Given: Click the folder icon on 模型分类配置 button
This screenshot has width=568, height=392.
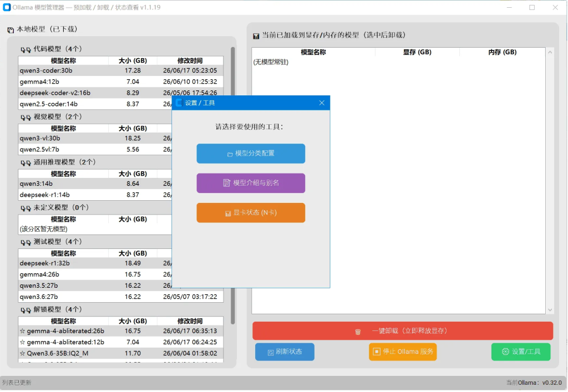Looking at the screenshot, I should click(x=230, y=154).
